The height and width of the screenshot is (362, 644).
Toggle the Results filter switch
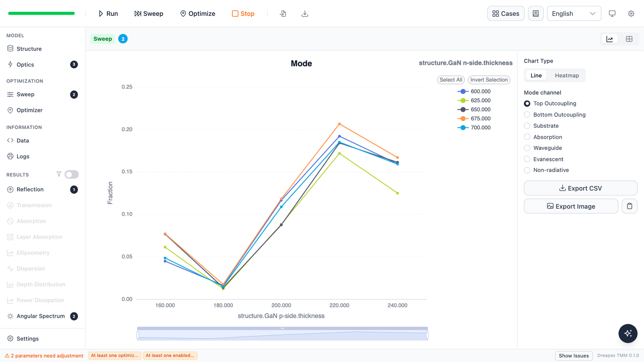[72, 174]
